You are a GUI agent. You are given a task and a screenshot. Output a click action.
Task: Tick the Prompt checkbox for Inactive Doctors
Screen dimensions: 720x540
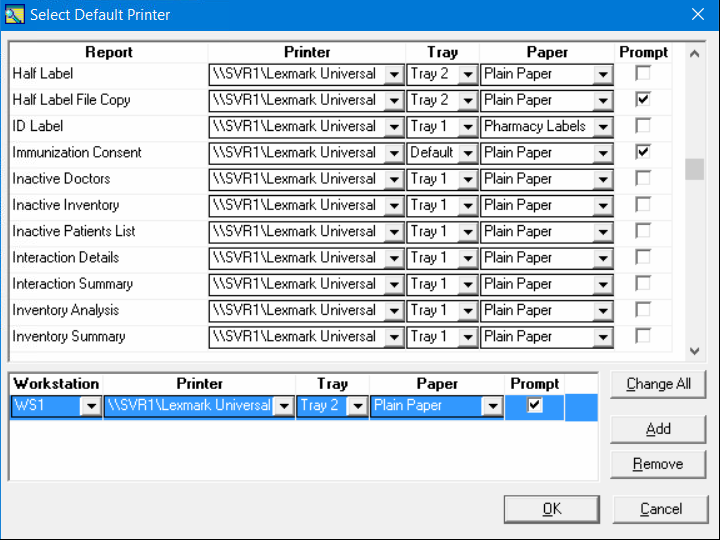pyautogui.click(x=643, y=178)
